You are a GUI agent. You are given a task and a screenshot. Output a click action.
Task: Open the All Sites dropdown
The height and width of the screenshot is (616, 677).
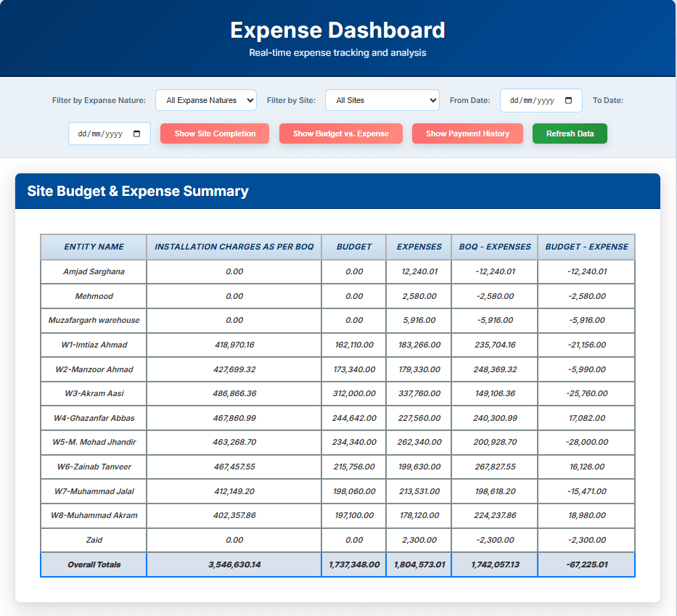(382, 100)
